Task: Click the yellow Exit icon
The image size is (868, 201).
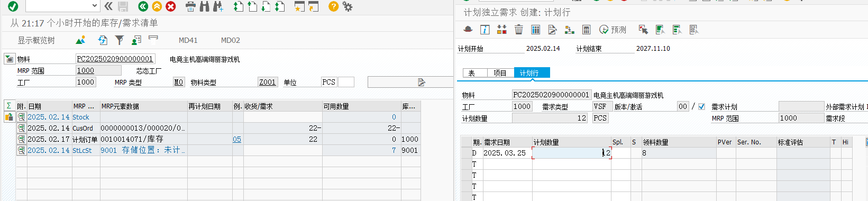Action: (157, 6)
